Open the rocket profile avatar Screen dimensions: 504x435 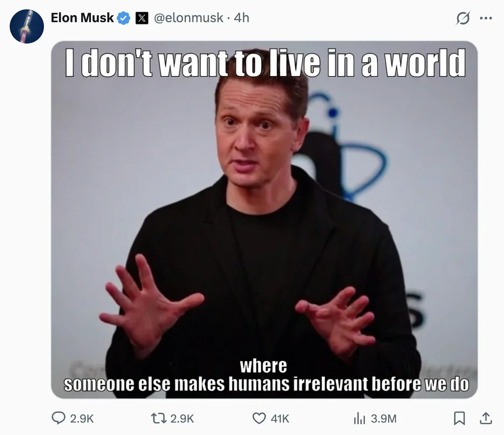[x=27, y=26]
